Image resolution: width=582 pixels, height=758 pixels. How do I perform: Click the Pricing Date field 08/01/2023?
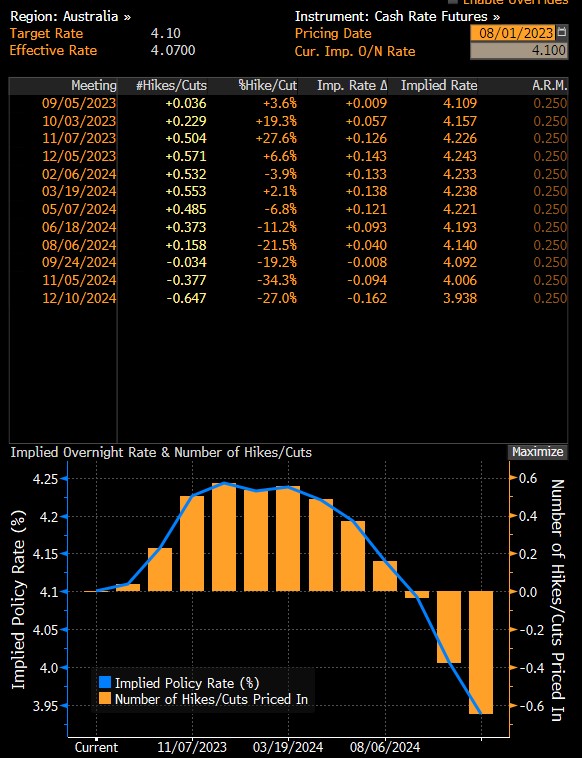click(512, 33)
